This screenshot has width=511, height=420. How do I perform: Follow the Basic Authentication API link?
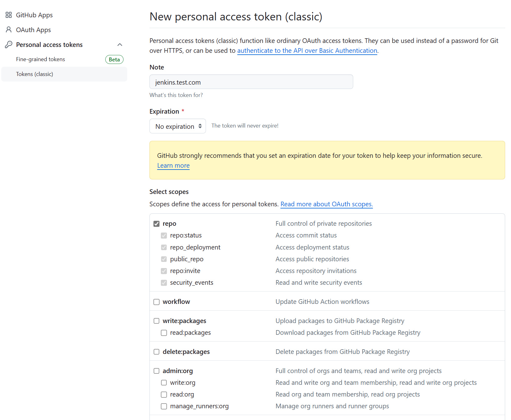[307, 51]
